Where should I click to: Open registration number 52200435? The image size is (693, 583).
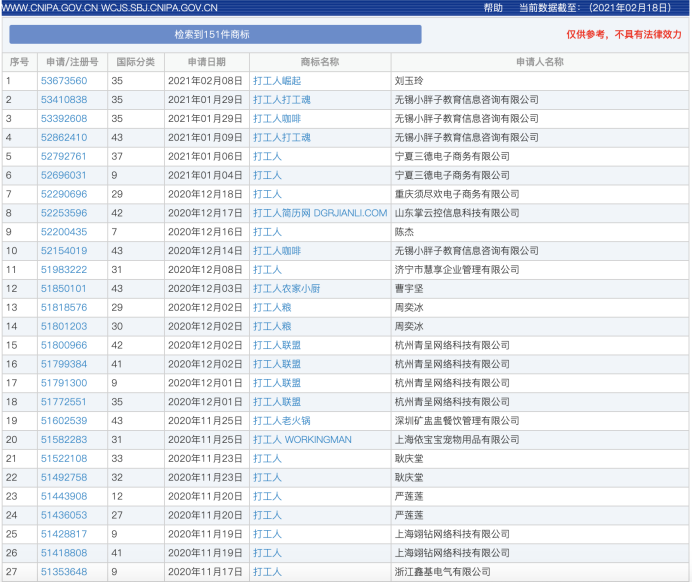[x=64, y=232]
